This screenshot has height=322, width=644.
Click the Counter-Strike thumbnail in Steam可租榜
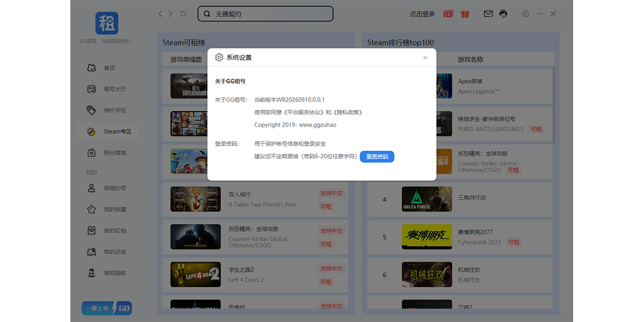click(195, 237)
